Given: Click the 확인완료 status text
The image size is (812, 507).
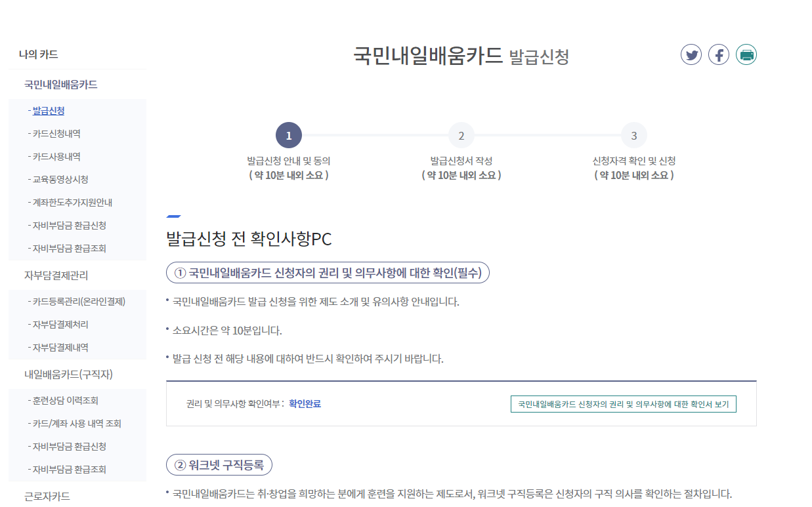Looking at the screenshot, I should point(305,404).
